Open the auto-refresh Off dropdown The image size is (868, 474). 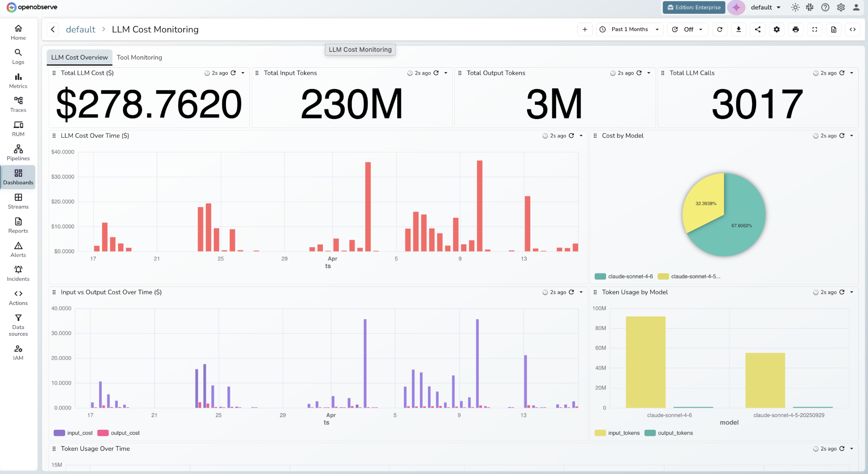click(687, 29)
